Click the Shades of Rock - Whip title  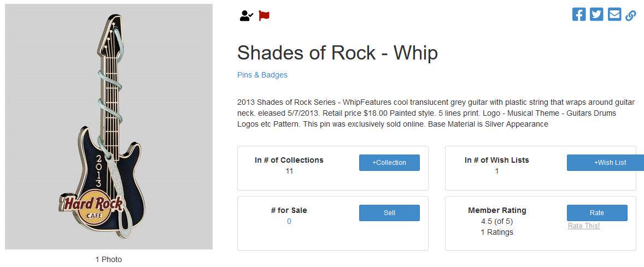[x=337, y=53]
